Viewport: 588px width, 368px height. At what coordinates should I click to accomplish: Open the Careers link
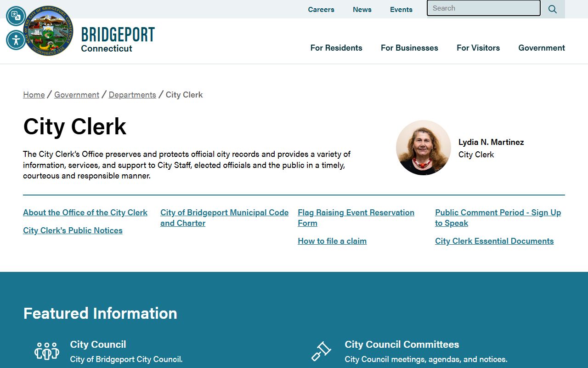(321, 10)
